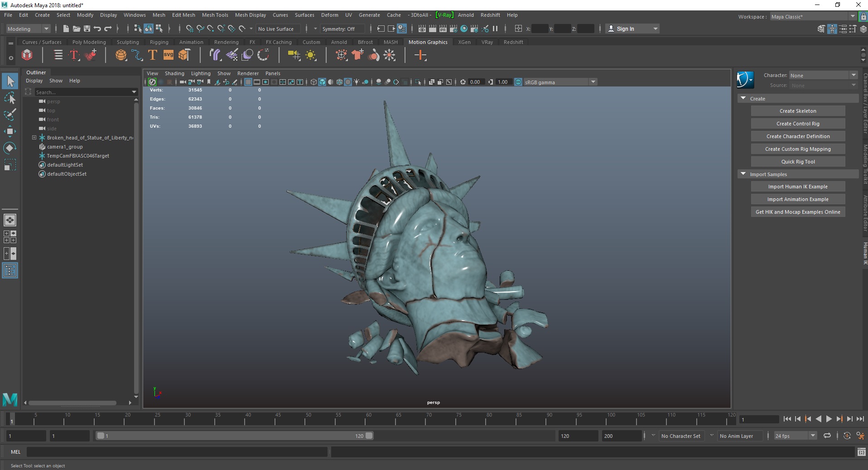Click the Outliner search field
Screen dimensions: 868x470
coord(86,92)
